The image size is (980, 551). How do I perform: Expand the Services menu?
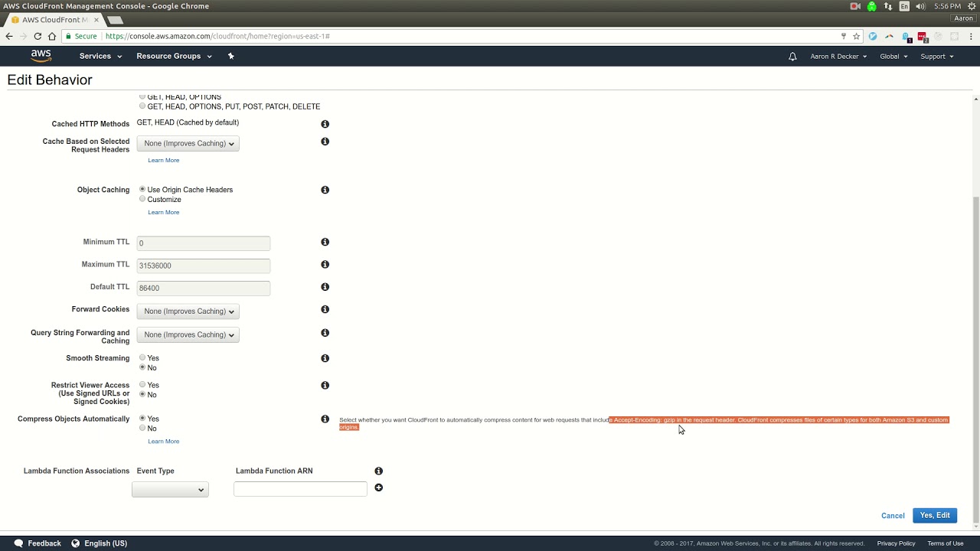coord(100,56)
